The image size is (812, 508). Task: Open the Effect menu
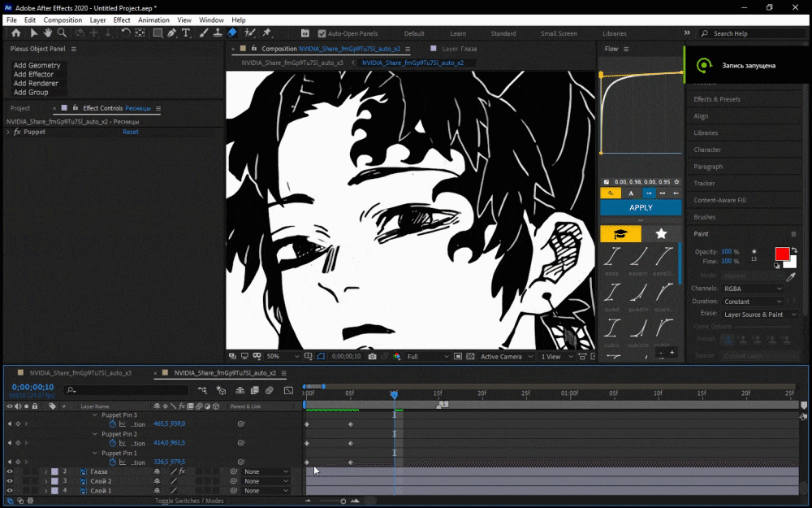tap(122, 20)
